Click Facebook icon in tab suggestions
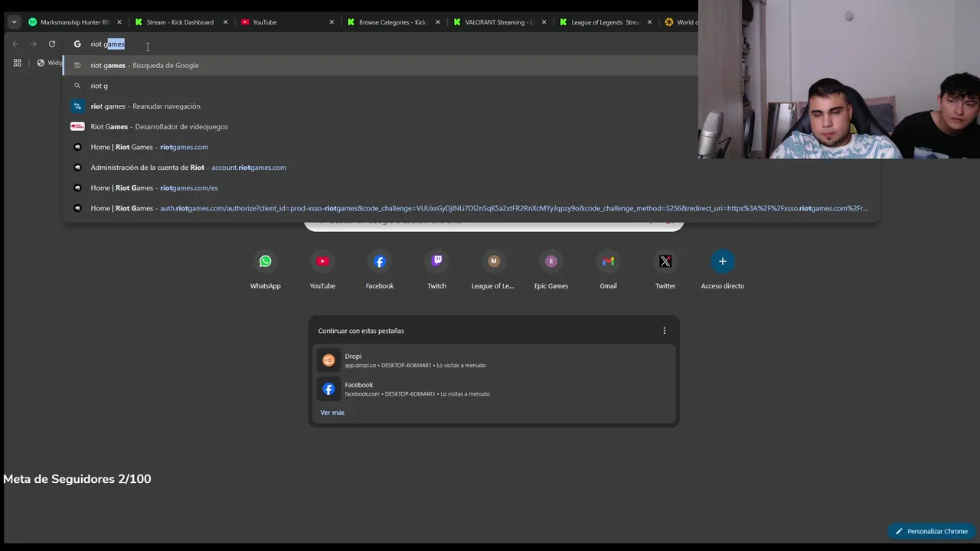The height and width of the screenshot is (551, 980). tap(328, 389)
